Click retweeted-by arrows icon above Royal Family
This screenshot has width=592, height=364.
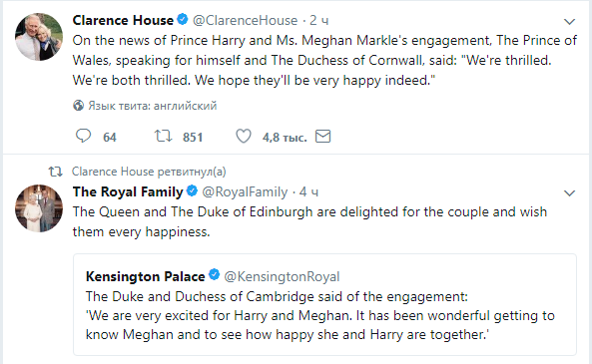(x=56, y=172)
